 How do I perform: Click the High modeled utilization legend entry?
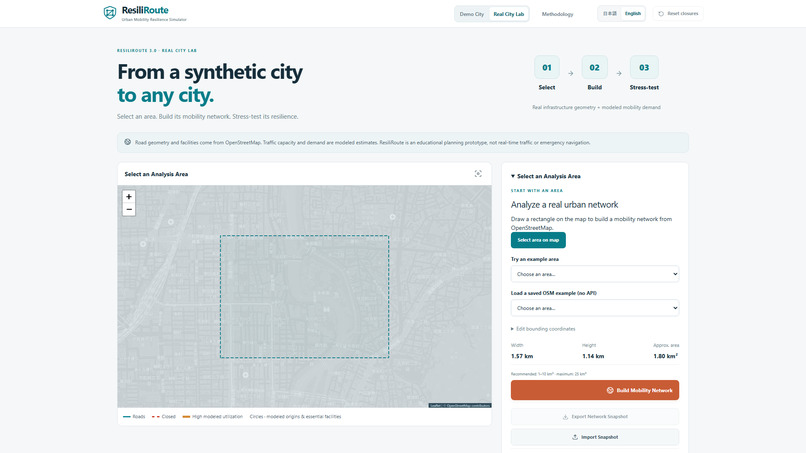pos(212,416)
